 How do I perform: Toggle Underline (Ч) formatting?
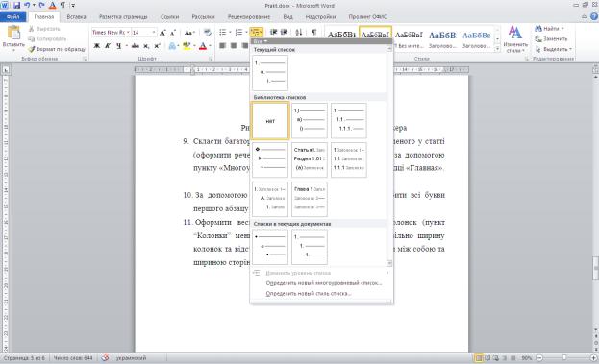pos(119,46)
